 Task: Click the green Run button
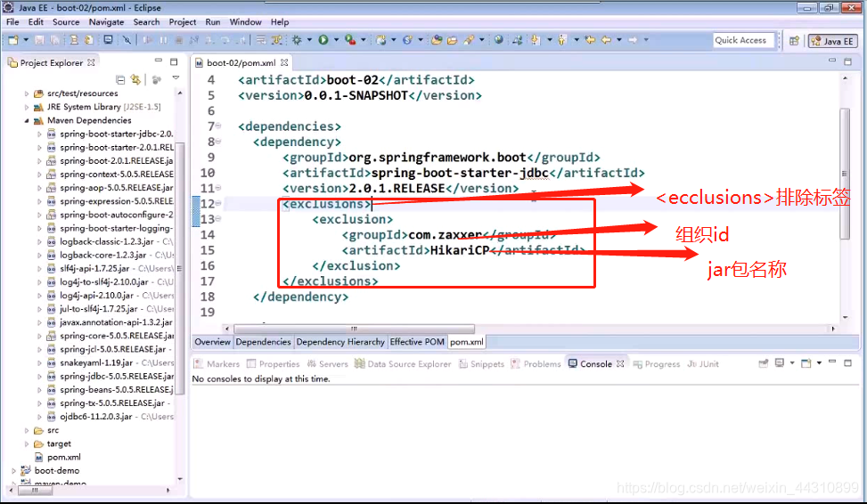(x=323, y=40)
